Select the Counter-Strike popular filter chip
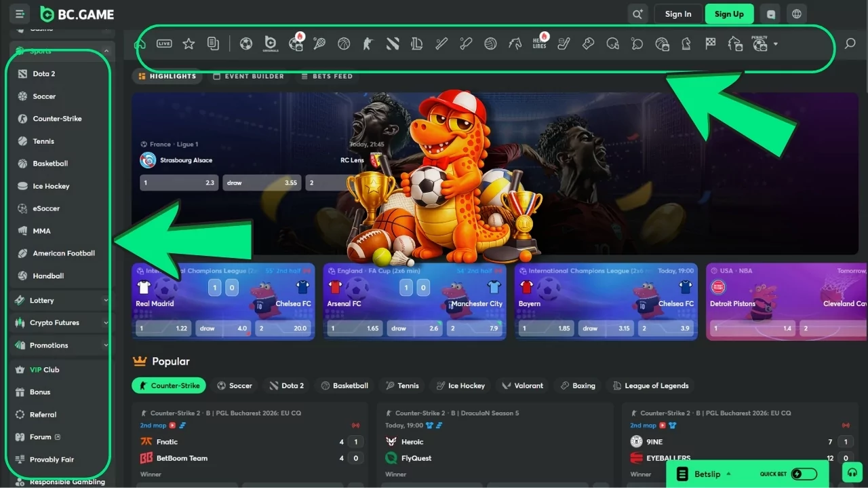Screen dimensions: 868x488 pos(169,386)
